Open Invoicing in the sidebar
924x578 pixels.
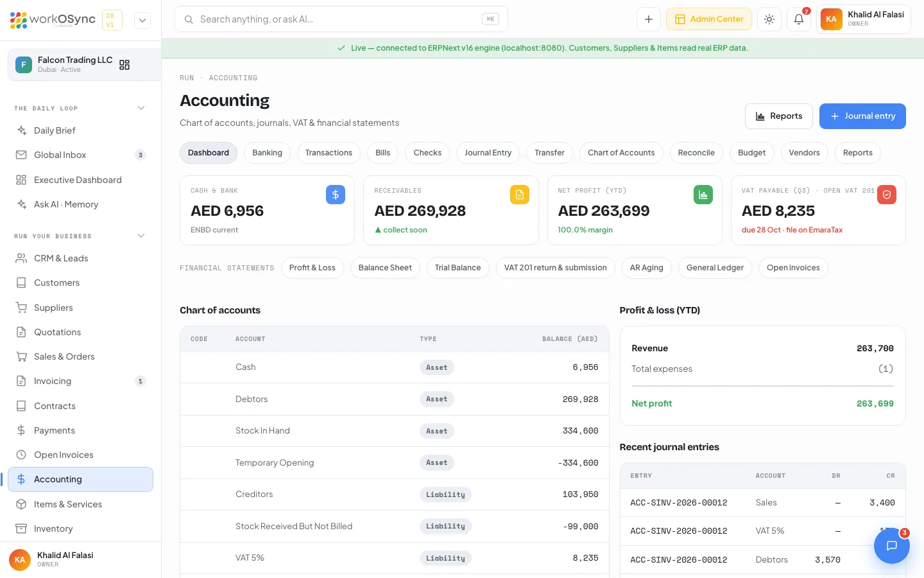pos(80,381)
